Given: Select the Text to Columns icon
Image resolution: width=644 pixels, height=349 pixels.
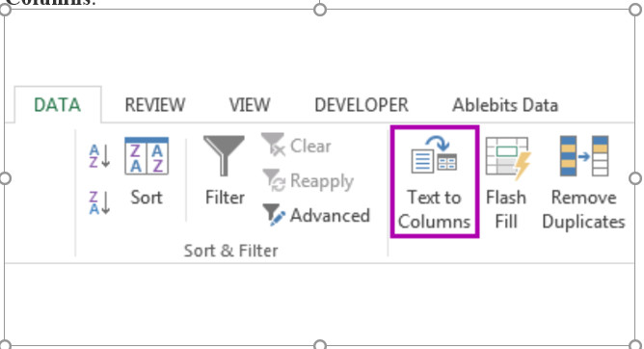Looking at the screenshot, I should [x=434, y=155].
